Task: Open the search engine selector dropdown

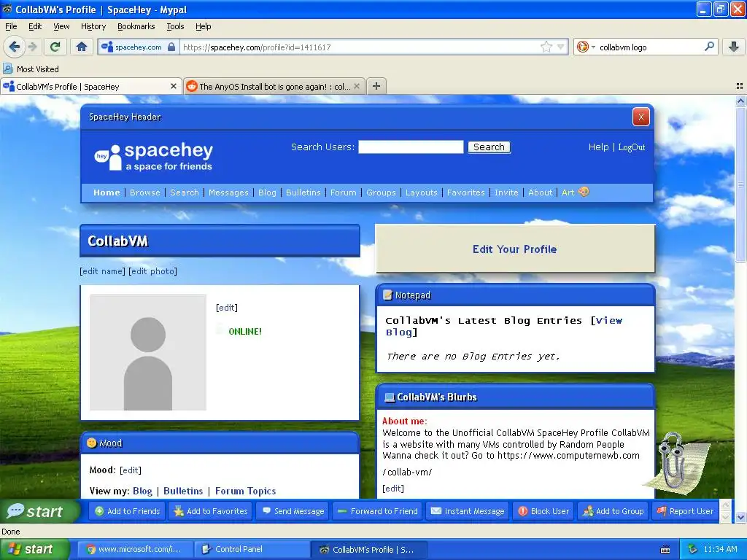Action: [586, 47]
